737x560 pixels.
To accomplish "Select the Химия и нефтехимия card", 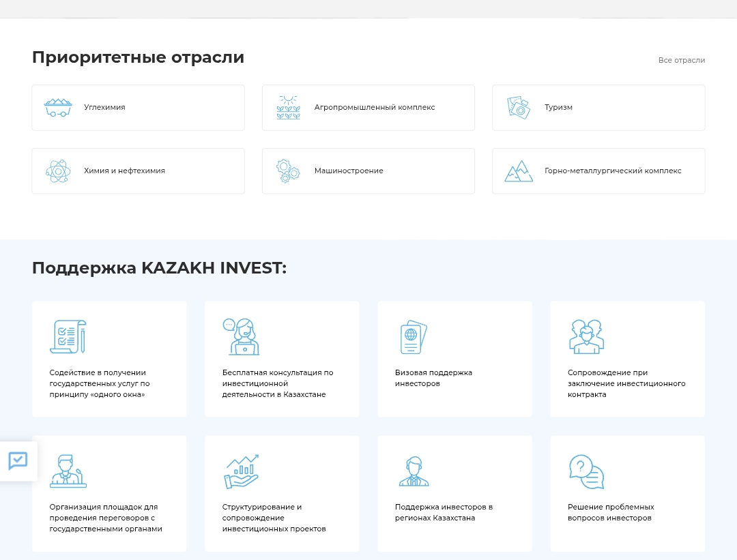I will pyautogui.click(x=138, y=171).
